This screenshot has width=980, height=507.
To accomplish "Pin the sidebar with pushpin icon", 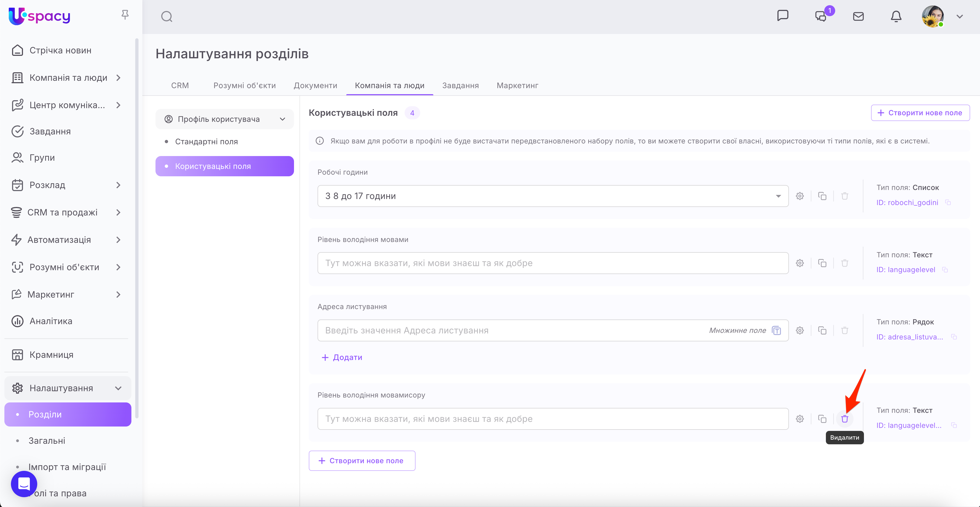I will pyautogui.click(x=125, y=15).
